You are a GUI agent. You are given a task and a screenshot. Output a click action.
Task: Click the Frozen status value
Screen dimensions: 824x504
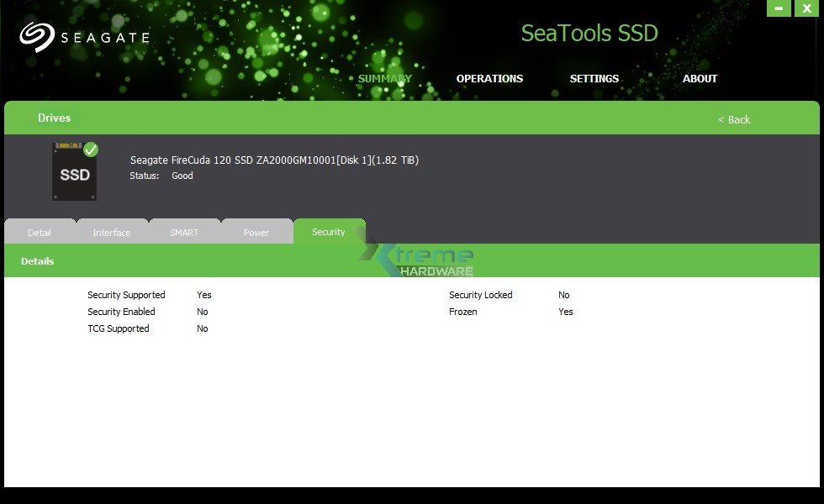coord(565,312)
